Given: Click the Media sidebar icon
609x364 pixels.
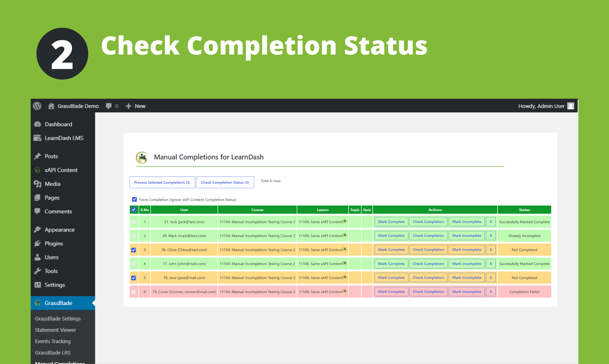Looking at the screenshot, I should [38, 184].
